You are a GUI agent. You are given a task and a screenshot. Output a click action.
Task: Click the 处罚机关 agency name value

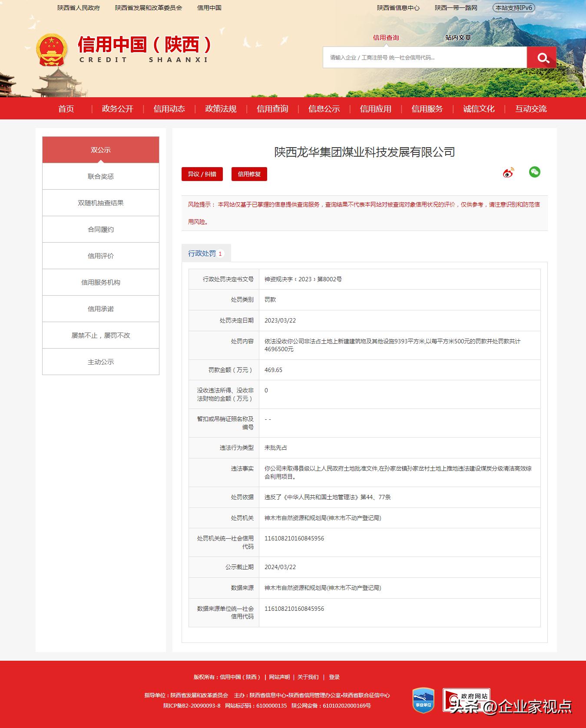(323, 518)
